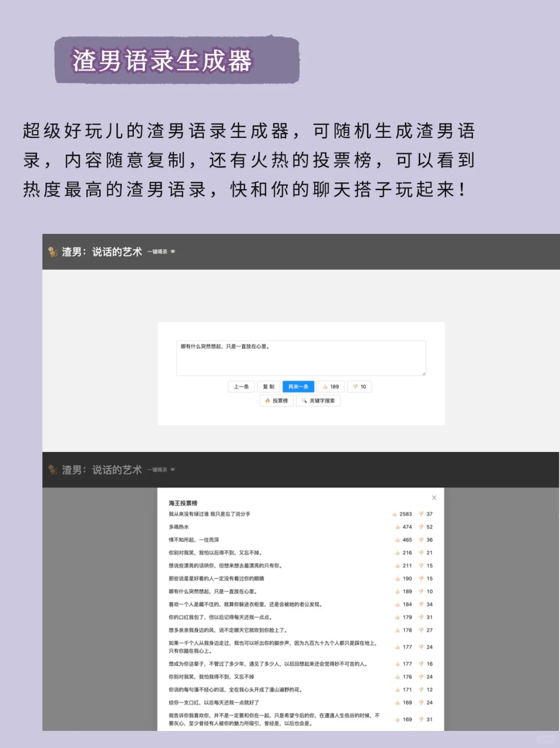This screenshot has width=560, height=748.
Task: Click the magnifier icon on 关键字搜索
Action: coord(303,400)
